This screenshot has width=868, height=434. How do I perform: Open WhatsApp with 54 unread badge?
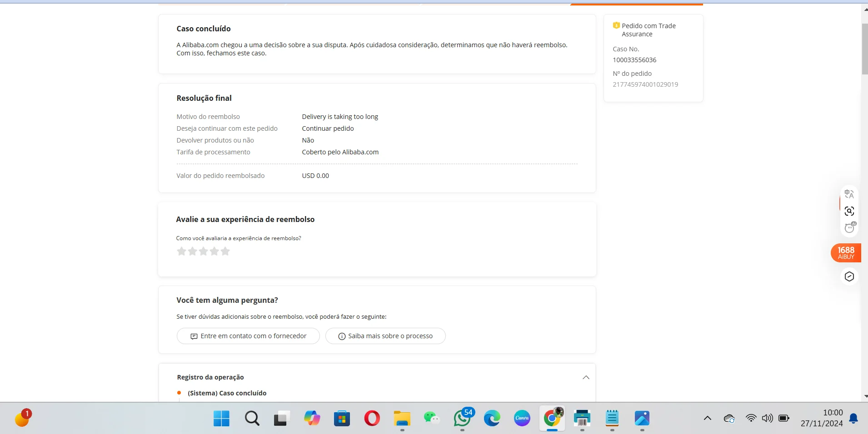[462, 418]
